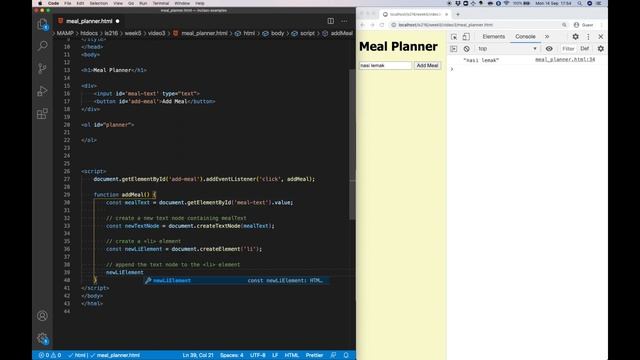The height and width of the screenshot is (360, 640).
Task: Click the inspect element picker in DevTools
Action: [454, 37]
